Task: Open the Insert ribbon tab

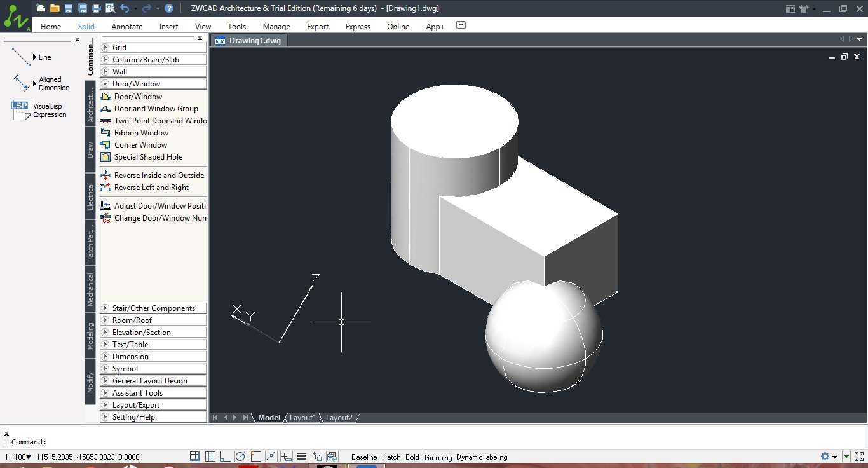Action: [x=169, y=27]
